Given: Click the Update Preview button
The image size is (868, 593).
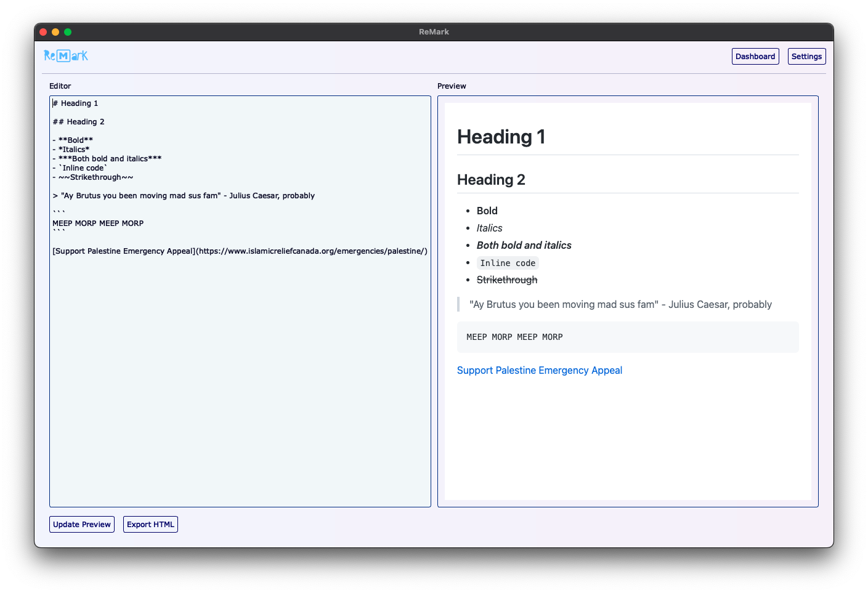Looking at the screenshot, I should 82,525.
